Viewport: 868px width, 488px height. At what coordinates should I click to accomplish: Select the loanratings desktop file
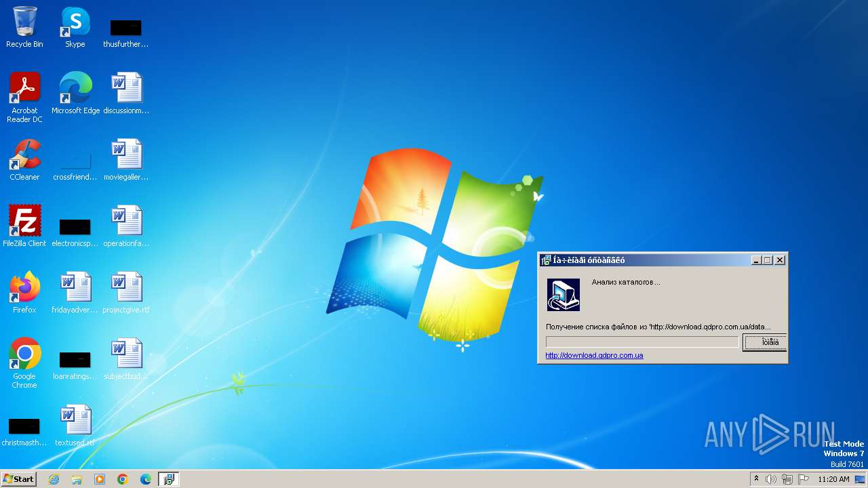tap(75, 365)
